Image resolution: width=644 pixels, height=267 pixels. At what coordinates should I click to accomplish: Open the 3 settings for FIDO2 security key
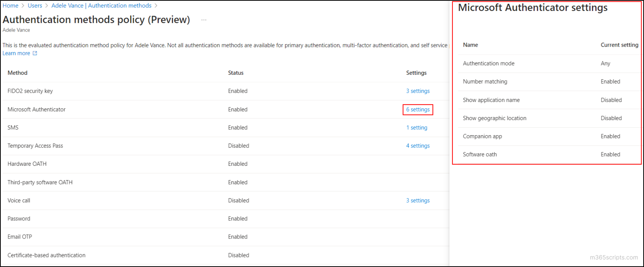[418, 91]
